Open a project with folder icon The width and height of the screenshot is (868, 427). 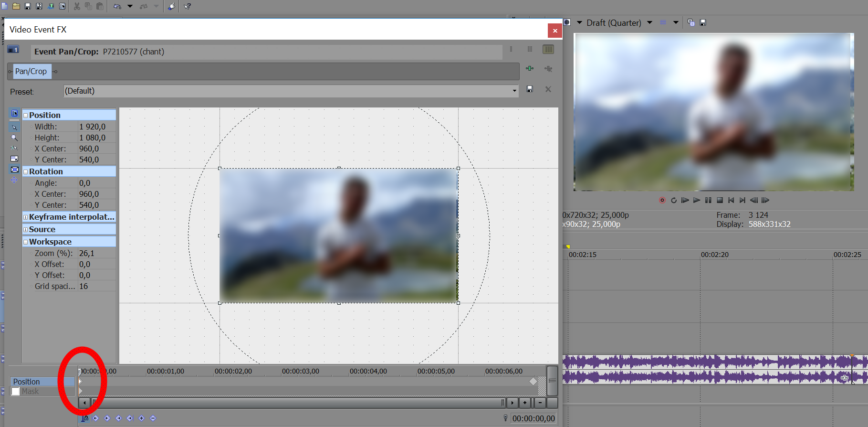coord(16,6)
